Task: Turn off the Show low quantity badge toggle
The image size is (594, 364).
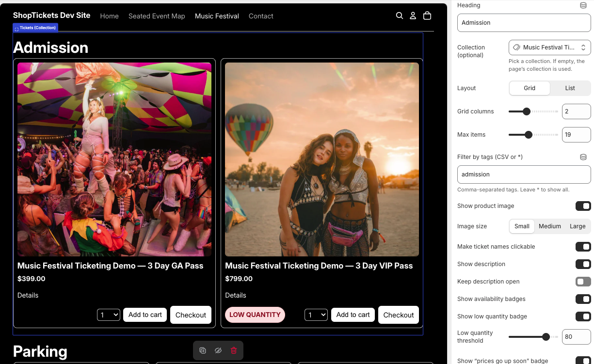Action: tap(583, 317)
